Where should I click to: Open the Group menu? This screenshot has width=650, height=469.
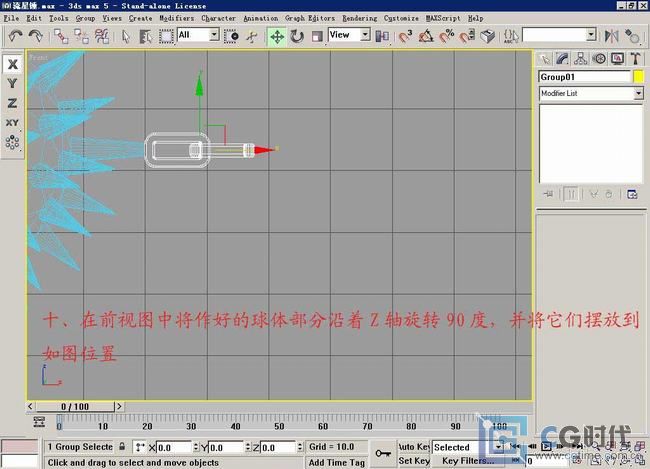click(85, 18)
